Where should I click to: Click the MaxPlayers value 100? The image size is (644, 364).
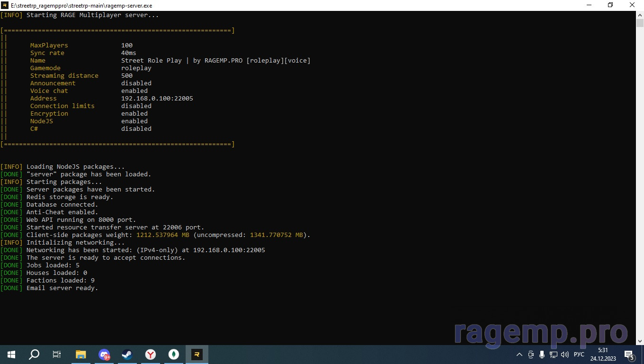127,45
